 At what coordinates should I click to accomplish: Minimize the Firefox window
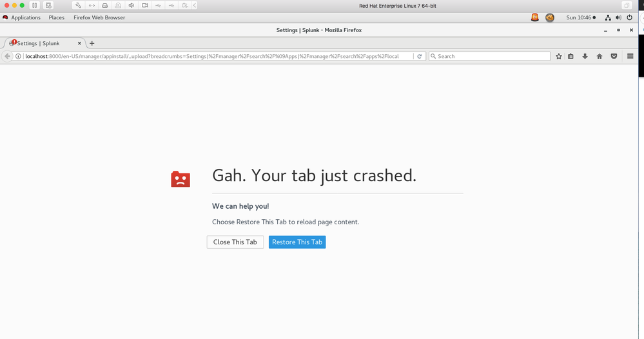click(x=605, y=30)
